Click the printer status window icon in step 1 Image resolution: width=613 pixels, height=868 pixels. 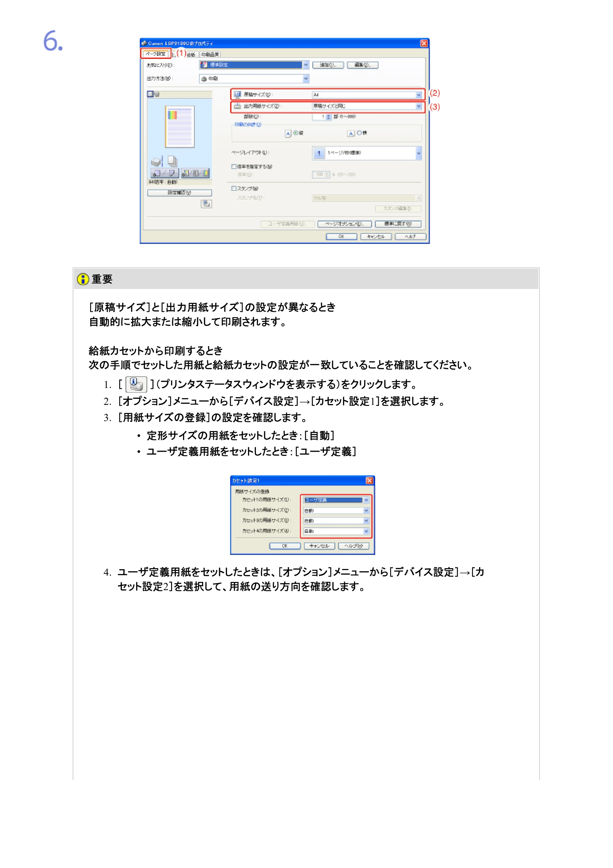coord(136,385)
